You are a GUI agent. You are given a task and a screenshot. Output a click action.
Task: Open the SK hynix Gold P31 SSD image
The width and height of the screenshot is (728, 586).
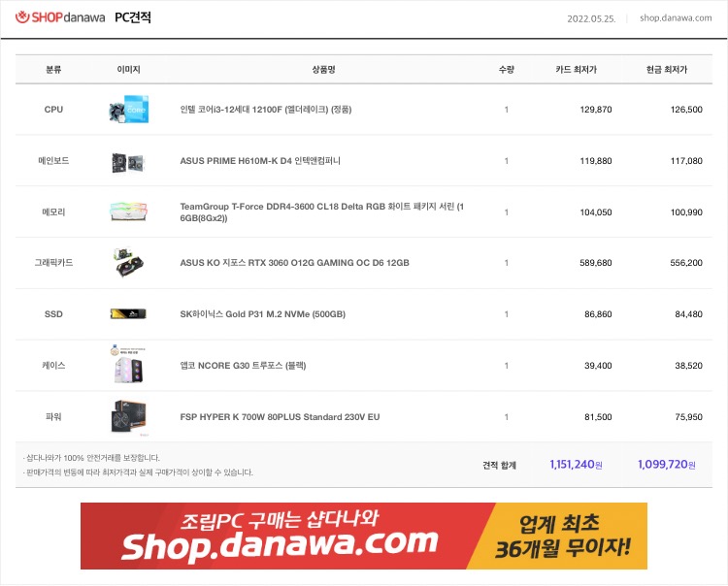pos(128,314)
